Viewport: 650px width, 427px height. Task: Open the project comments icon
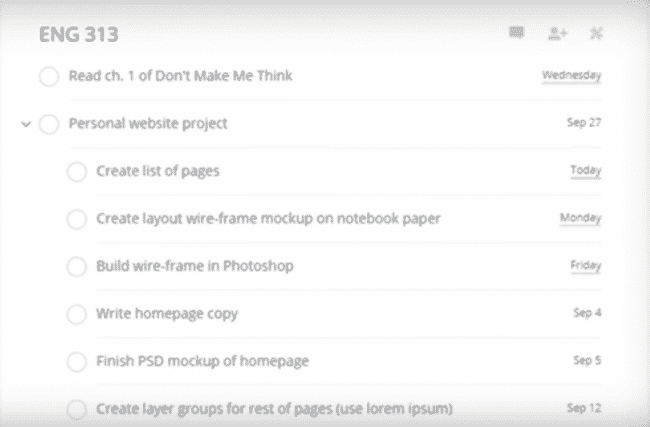point(517,33)
